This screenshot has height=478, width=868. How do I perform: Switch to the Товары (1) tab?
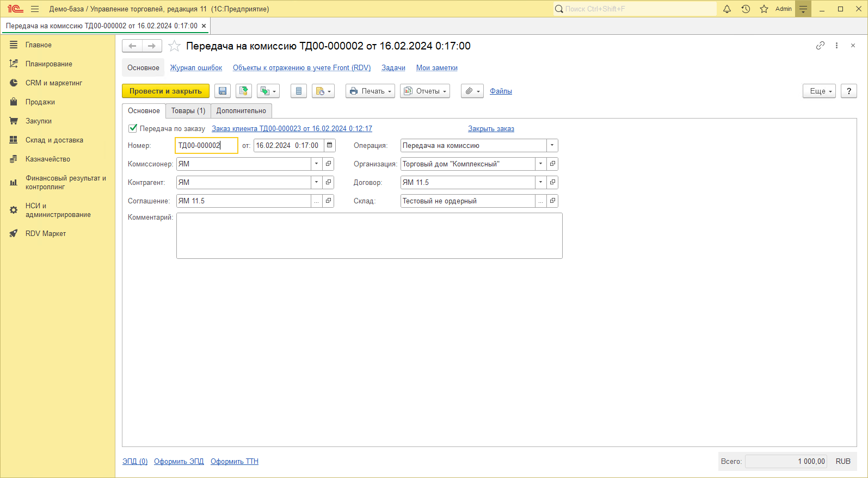188,111
